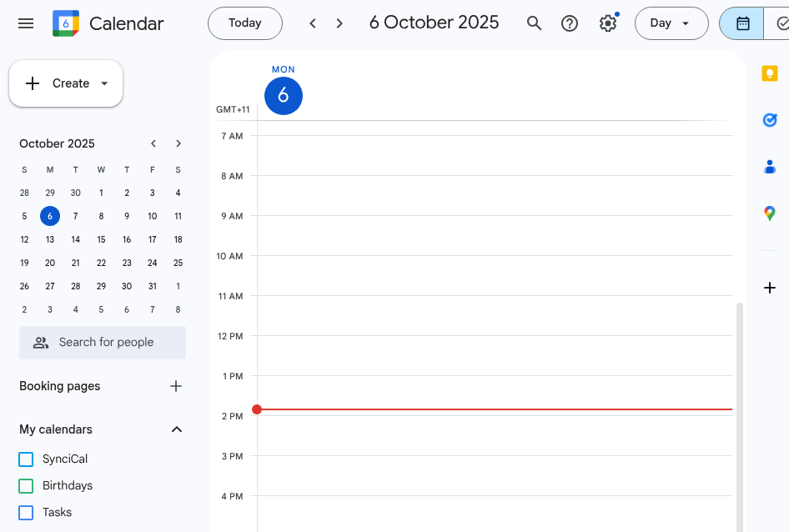Image resolution: width=789 pixels, height=532 pixels.
Task: Open the Settings gear menu
Action: pyautogui.click(x=608, y=23)
